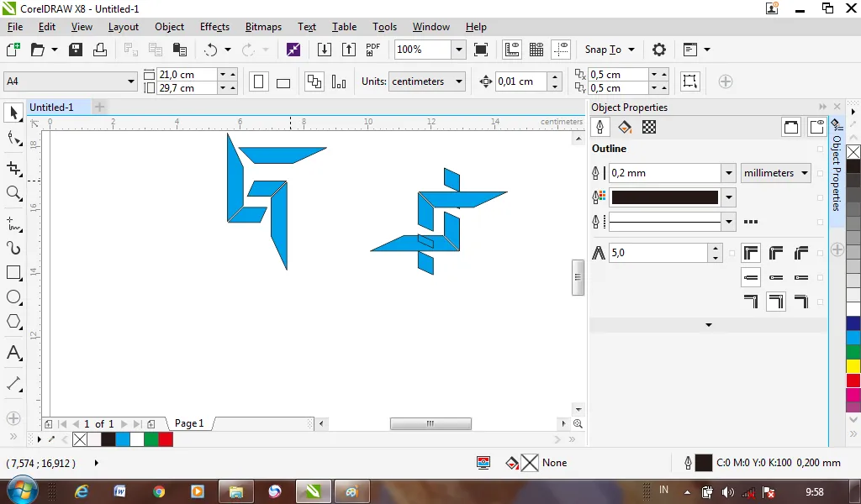Image resolution: width=861 pixels, height=504 pixels.
Task: Open outline width 0,2 mm dropdown
Action: [729, 173]
